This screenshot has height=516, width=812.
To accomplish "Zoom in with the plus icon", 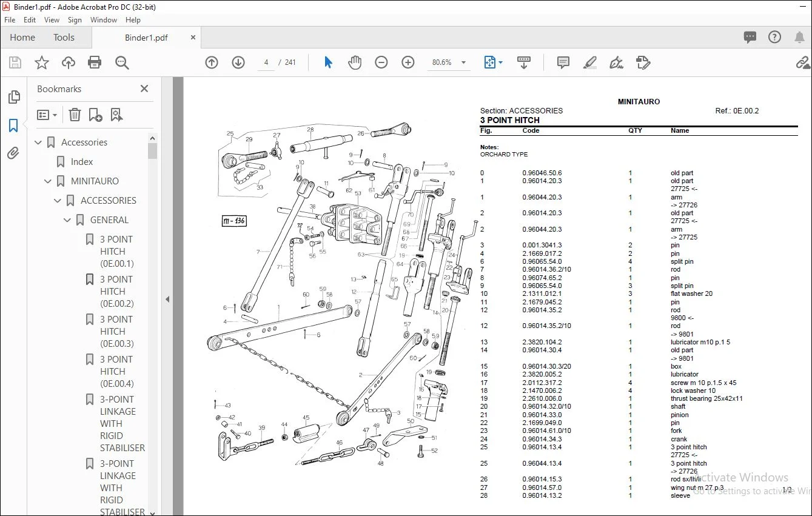I will (x=408, y=62).
